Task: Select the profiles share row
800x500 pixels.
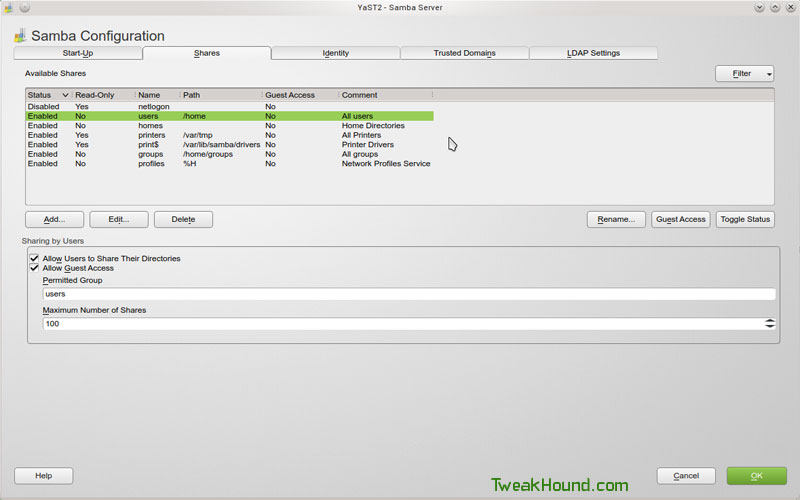Action: click(x=230, y=164)
